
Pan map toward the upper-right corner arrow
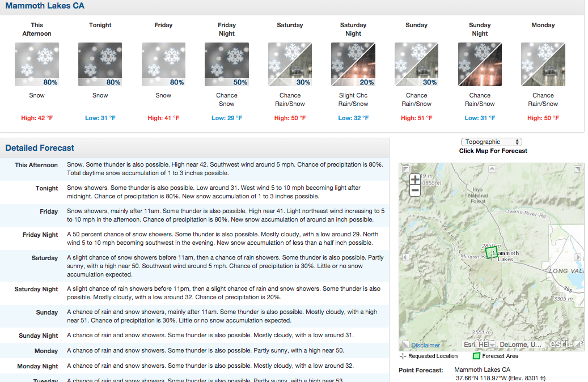click(x=577, y=169)
